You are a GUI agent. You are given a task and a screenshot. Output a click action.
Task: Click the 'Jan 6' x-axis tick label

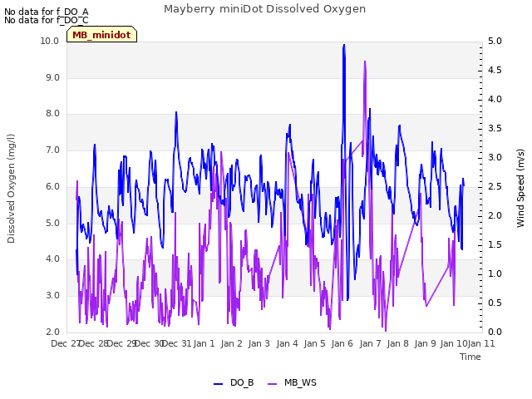tap(342, 343)
